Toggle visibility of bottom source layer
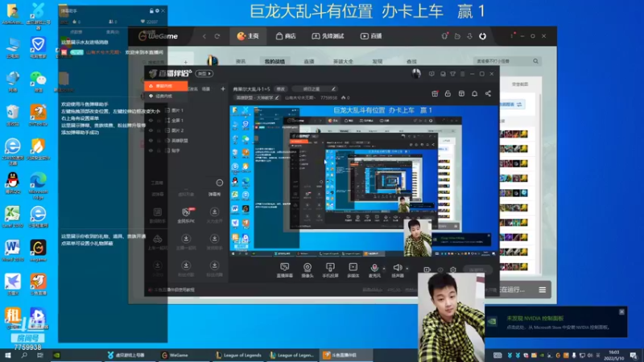The width and height of the screenshot is (644, 362). coord(151,150)
